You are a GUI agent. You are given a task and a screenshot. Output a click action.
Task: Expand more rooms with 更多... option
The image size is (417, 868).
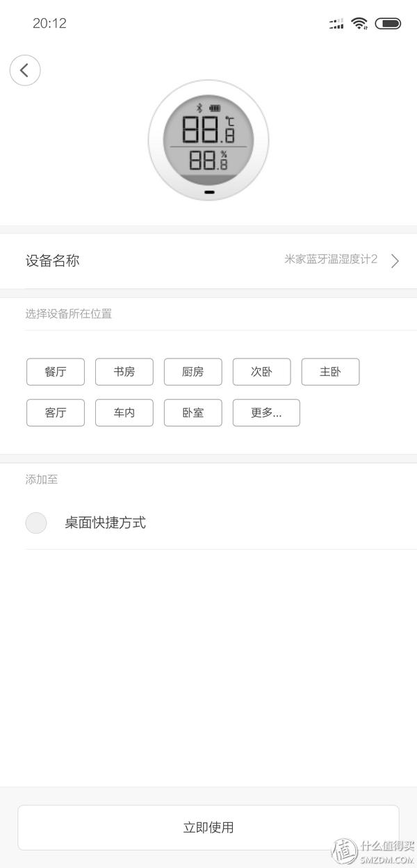(x=266, y=413)
